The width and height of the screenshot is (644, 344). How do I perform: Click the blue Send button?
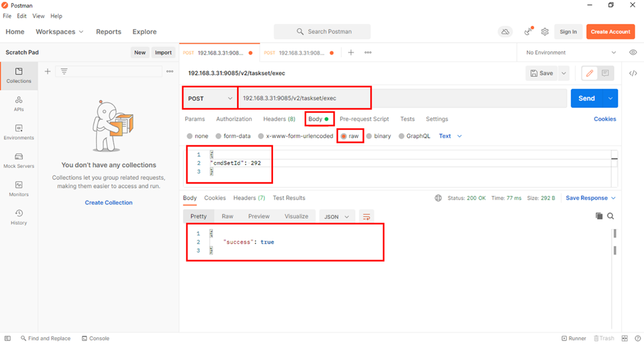(586, 99)
